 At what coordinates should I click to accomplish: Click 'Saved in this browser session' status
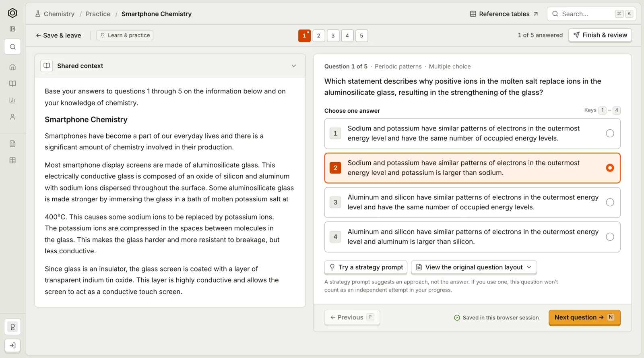tap(496, 318)
